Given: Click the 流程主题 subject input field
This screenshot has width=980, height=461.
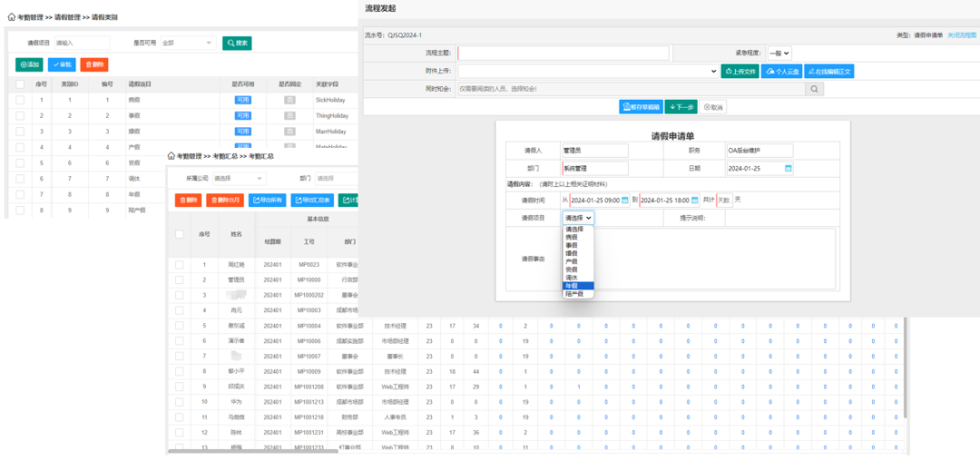Looking at the screenshot, I should tap(563, 54).
